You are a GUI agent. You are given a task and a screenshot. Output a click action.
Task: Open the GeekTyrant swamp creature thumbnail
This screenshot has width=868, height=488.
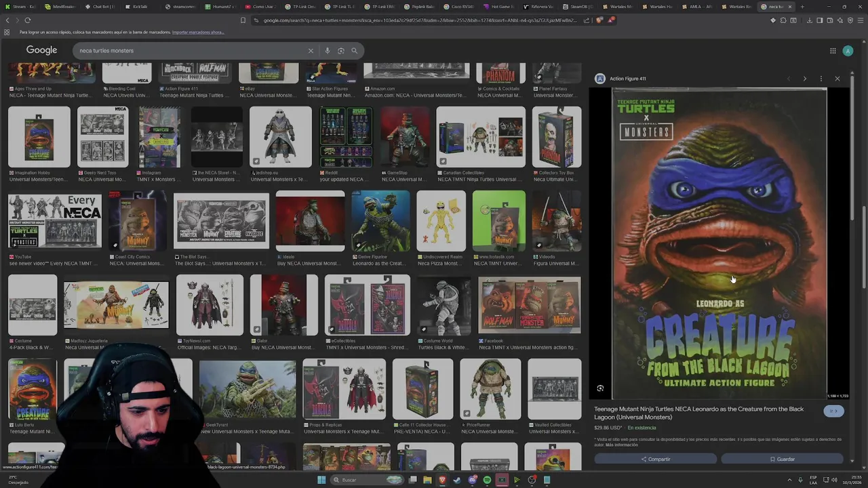tap(248, 389)
